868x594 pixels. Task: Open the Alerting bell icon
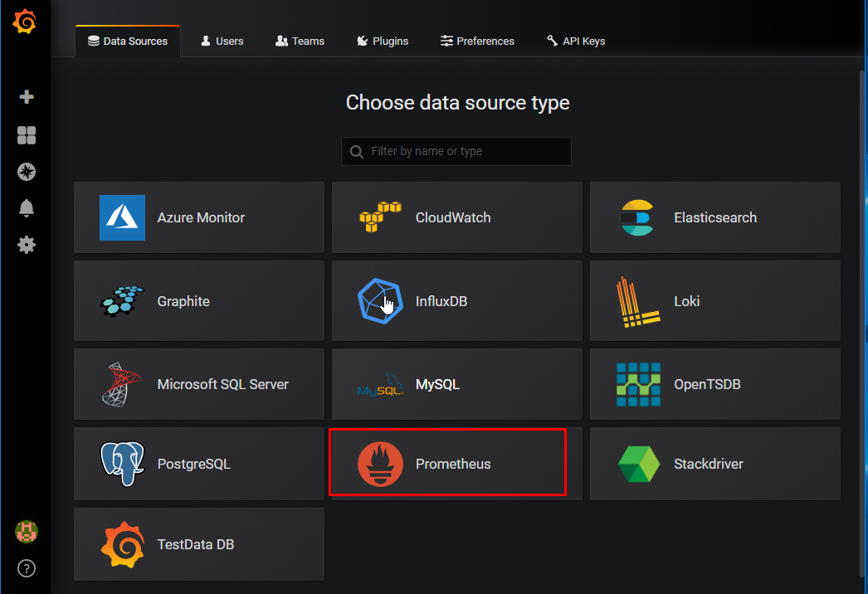[x=27, y=208]
